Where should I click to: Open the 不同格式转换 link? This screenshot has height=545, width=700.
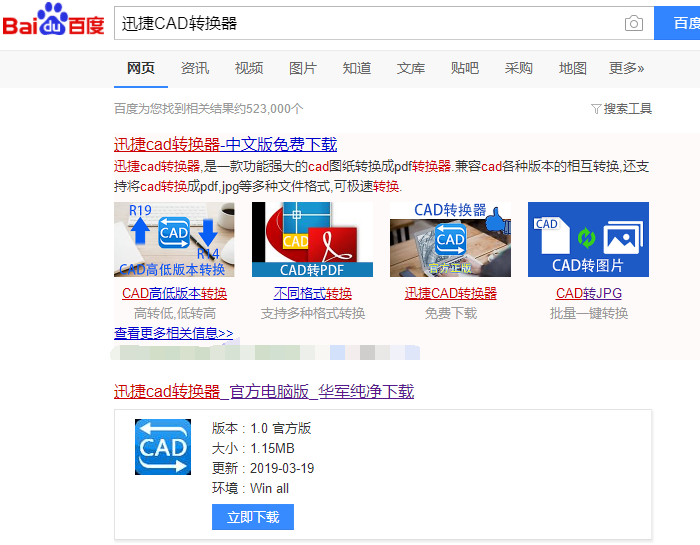coord(312,293)
